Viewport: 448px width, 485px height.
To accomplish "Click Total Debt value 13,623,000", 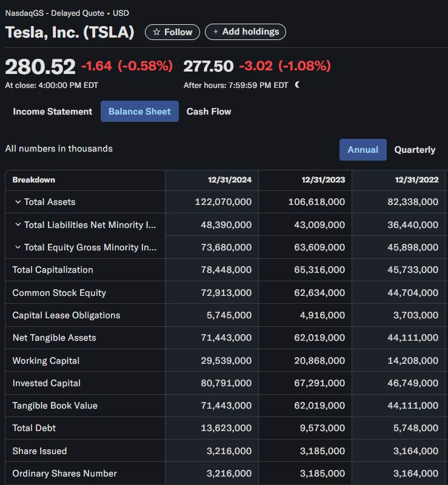I will point(226,428).
